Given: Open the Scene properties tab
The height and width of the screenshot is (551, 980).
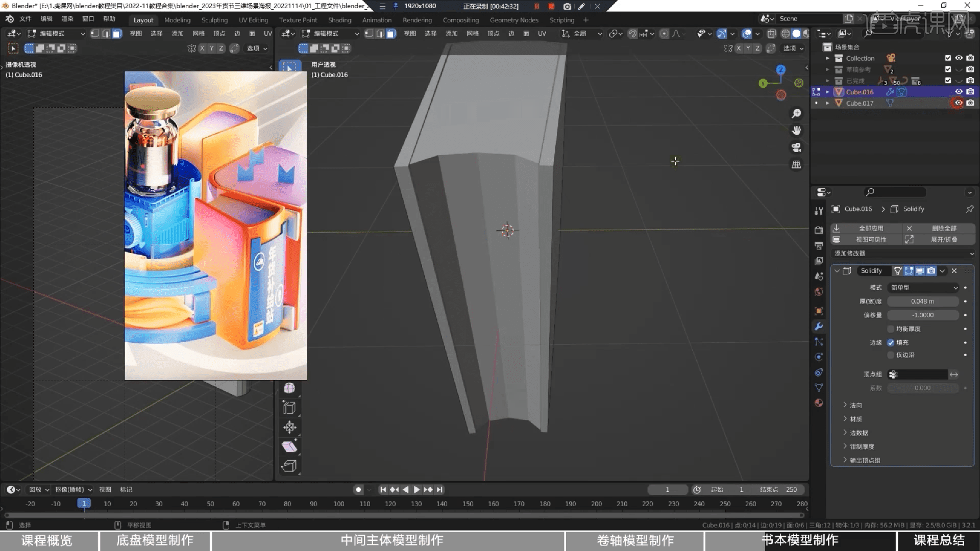Looking at the screenshot, I should click(819, 276).
